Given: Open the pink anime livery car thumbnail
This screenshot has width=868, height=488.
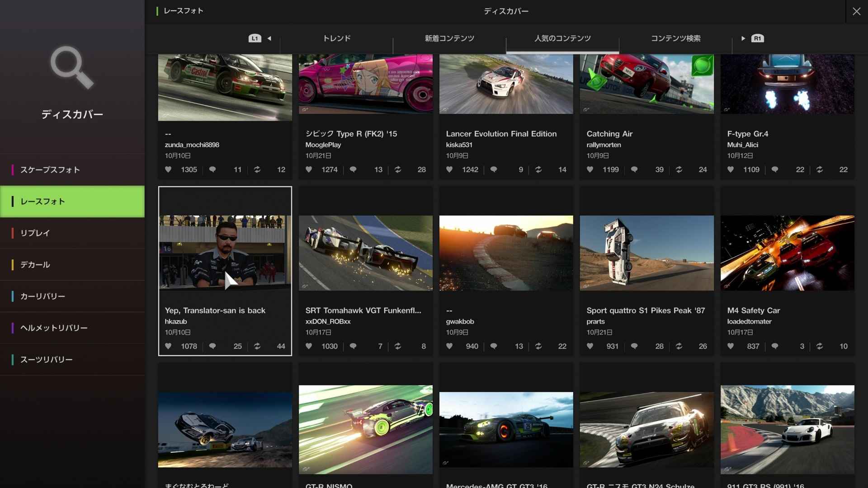Looking at the screenshot, I should point(365,84).
